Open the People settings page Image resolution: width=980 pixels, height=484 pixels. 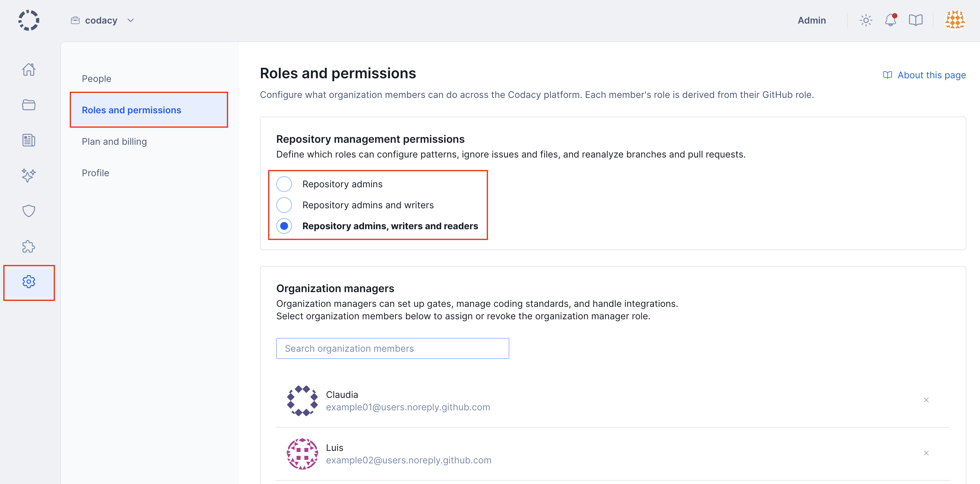pyautogui.click(x=97, y=78)
